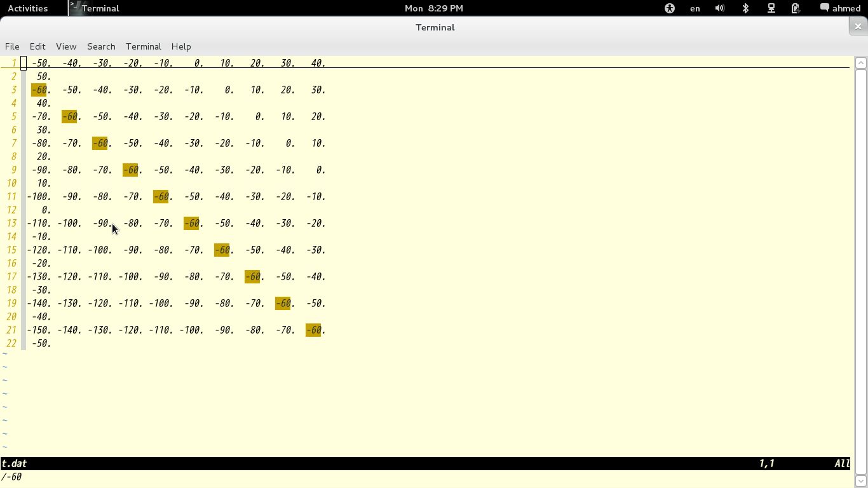This screenshot has width=868, height=488.
Task: Click the volume speaker icon
Action: pyautogui.click(x=720, y=8)
